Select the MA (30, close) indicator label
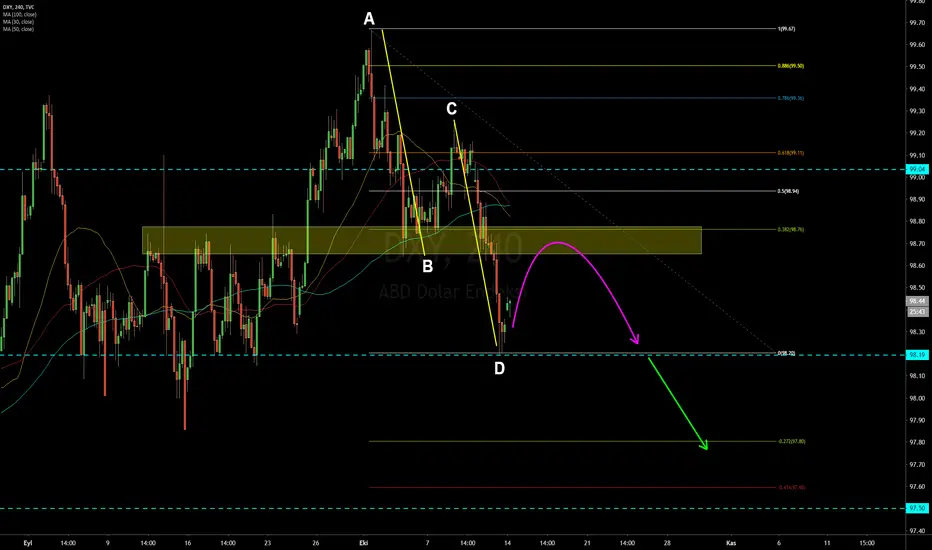The width and height of the screenshot is (932, 550). 18,21
